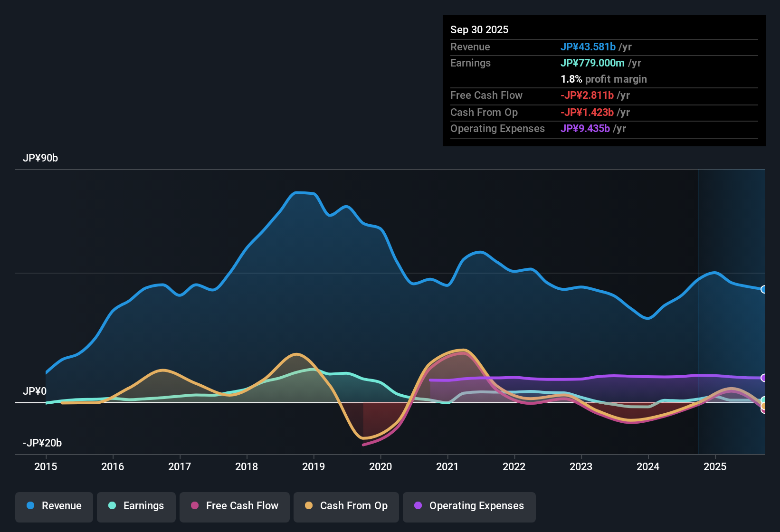Screen dimensions: 780x532
Task: Click the JP¥43.581b revenue value
Action: 588,47
